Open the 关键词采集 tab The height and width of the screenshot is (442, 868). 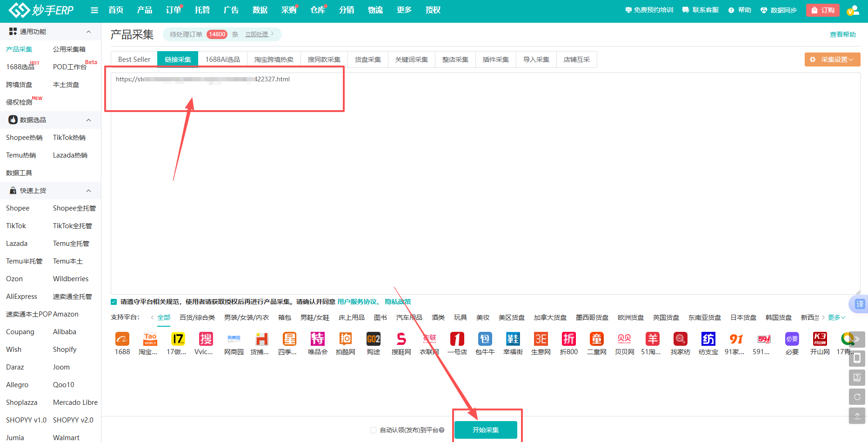[x=411, y=59]
